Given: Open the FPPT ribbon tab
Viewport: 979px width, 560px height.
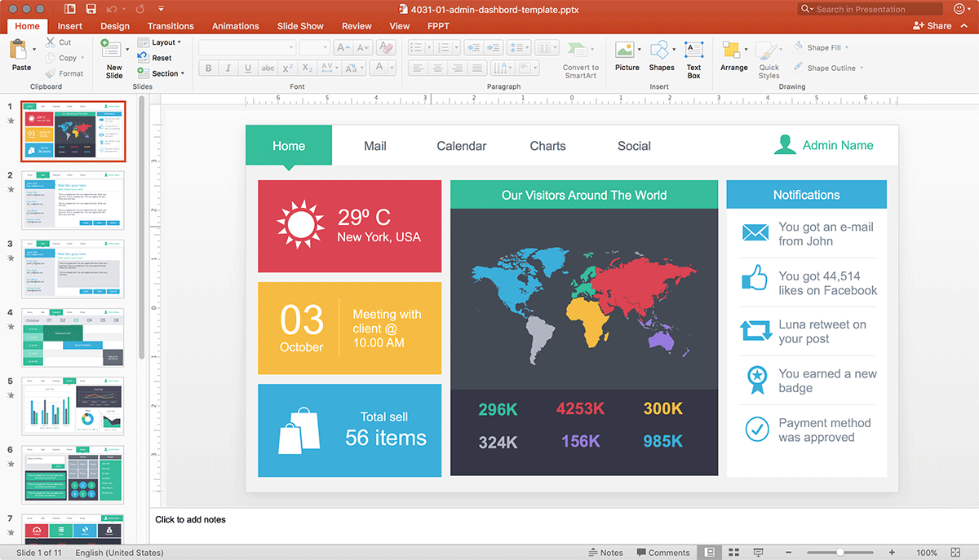Looking at the screenshot, I should tap(438, 26).
